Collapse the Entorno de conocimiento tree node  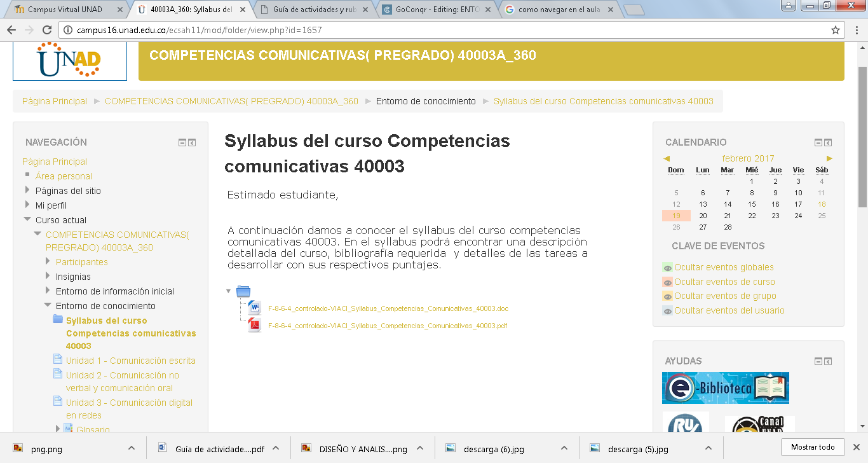[48, 305]
